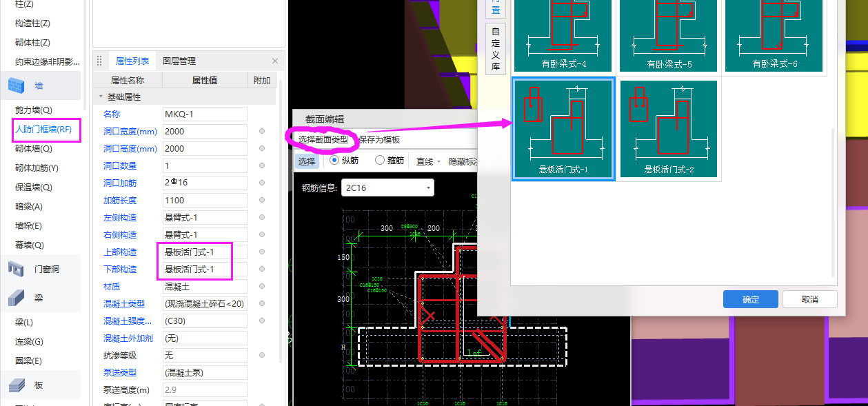The width and height of the screenshot is (868, 406).
Task: Close the property panel with the X
Action: coord(275,61)
